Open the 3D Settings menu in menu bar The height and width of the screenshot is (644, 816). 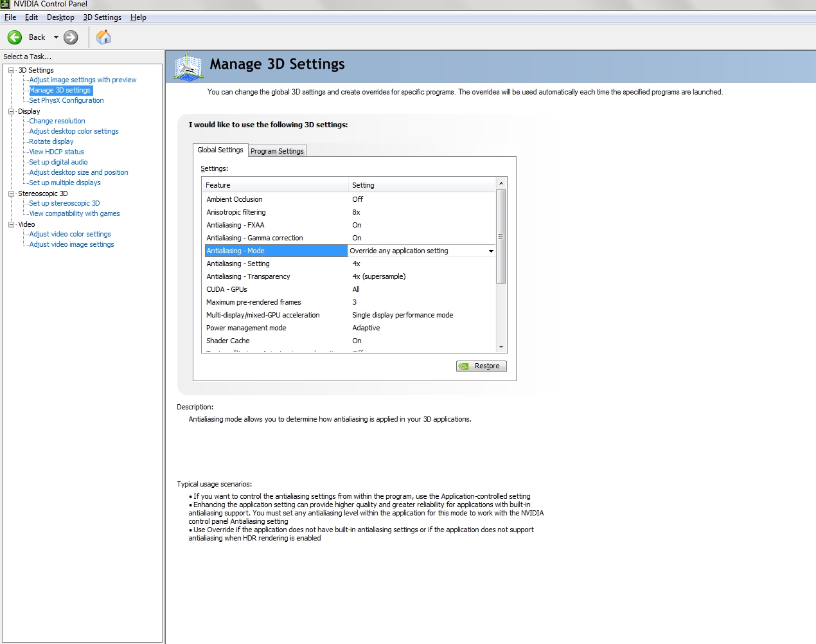click(x=102, y=17)
